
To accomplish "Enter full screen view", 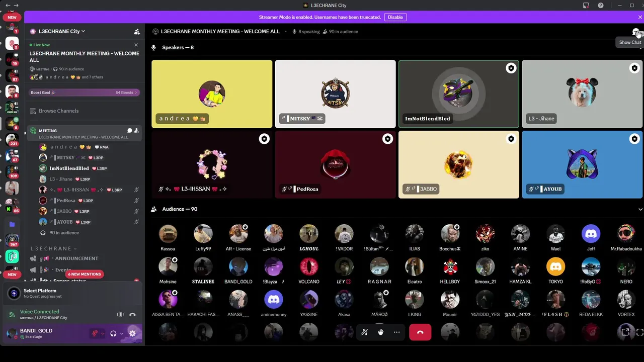I will [x=640, y=332].
